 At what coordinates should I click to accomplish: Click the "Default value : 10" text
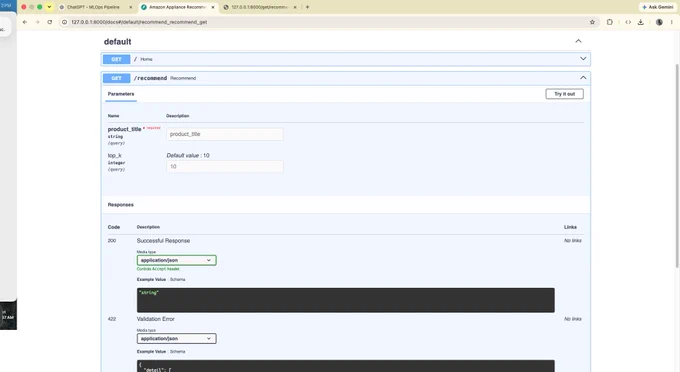click(x=188, y=155)
